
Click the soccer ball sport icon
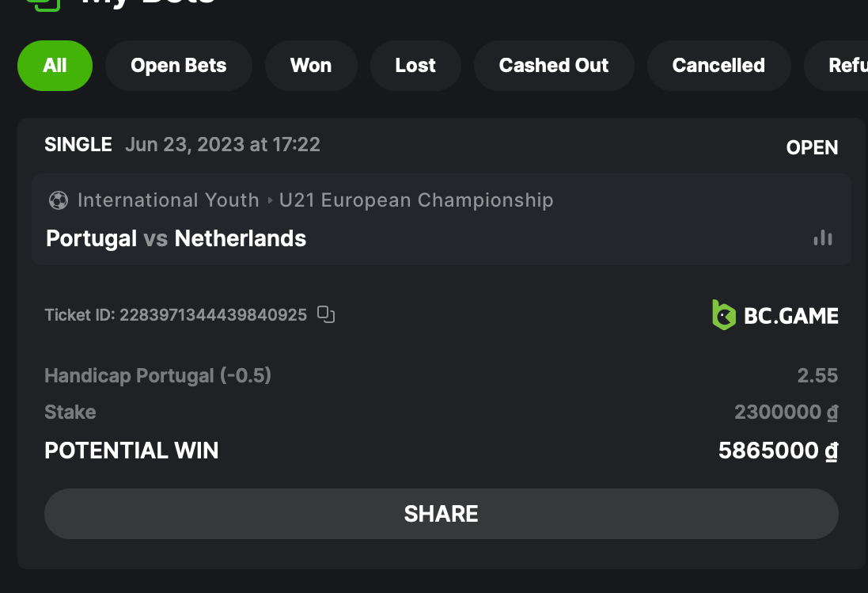pos(58,200)
